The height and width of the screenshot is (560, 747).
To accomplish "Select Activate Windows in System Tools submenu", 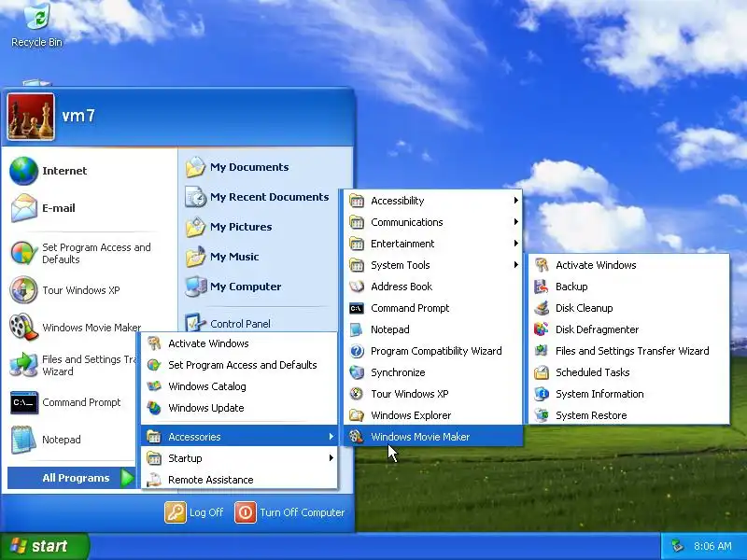I will click(628, 265).
